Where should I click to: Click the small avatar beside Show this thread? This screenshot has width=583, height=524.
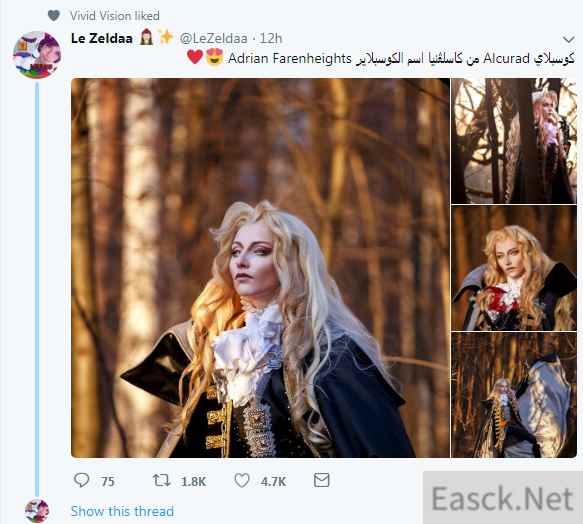37,511
